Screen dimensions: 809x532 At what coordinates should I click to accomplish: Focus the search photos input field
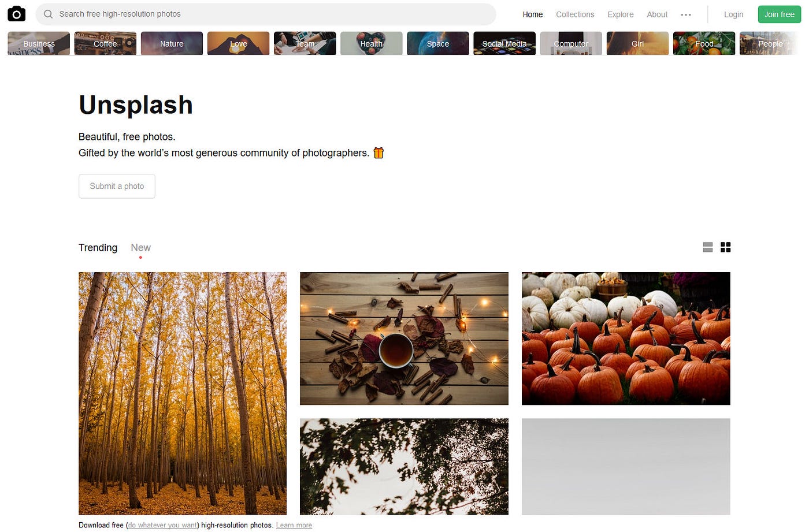(266, 14)
